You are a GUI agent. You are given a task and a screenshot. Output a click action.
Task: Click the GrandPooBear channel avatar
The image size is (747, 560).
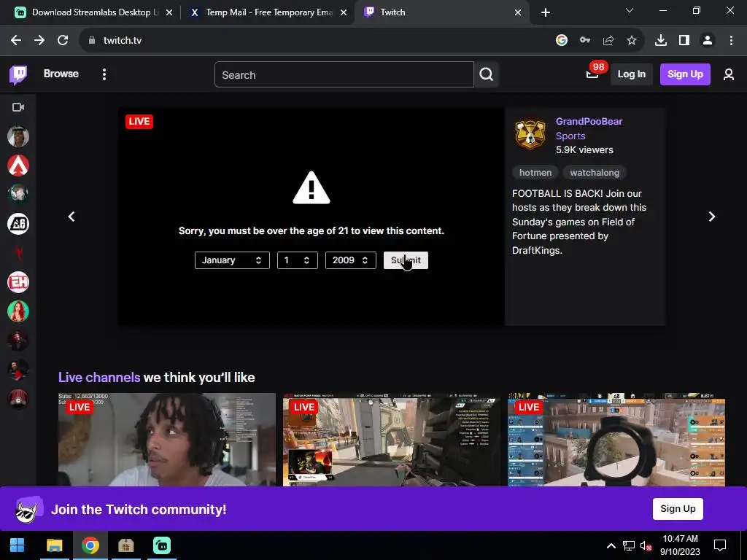coord(530,135)
